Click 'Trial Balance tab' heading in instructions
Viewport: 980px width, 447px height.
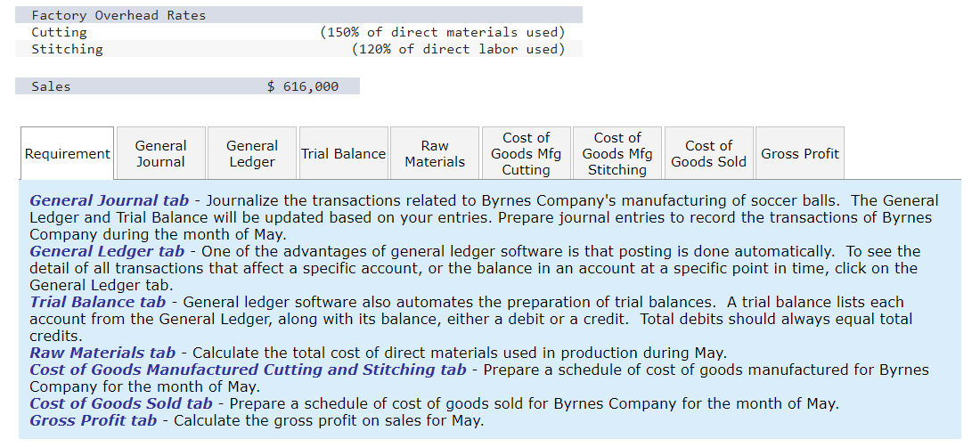[x=98, y=302]
